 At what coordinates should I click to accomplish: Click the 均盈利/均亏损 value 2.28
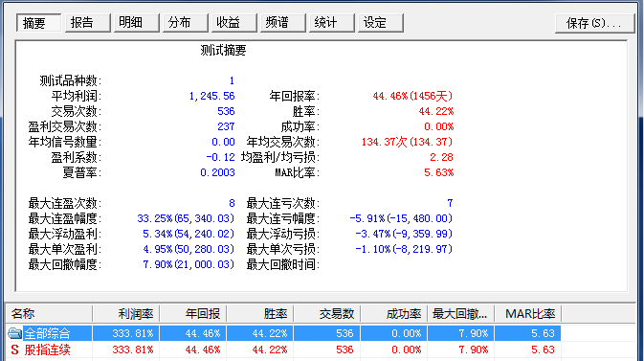click(x=441, y=157)
